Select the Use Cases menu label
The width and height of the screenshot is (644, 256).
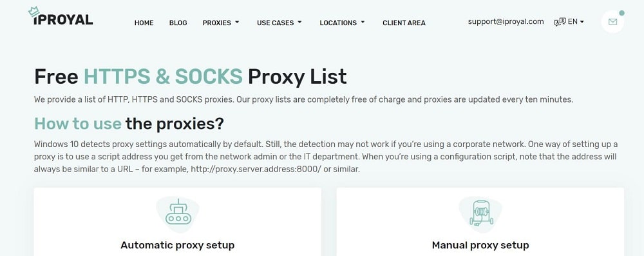click(x=275, y=23)
